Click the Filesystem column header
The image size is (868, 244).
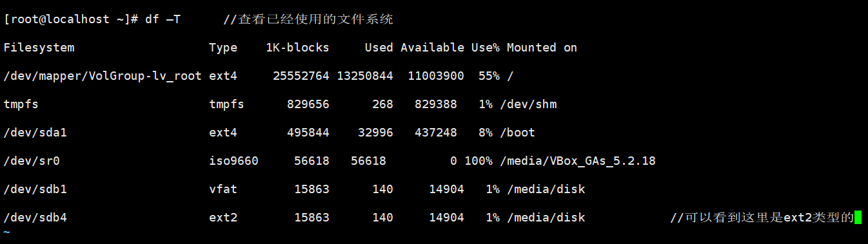click(x=39, y=48)
